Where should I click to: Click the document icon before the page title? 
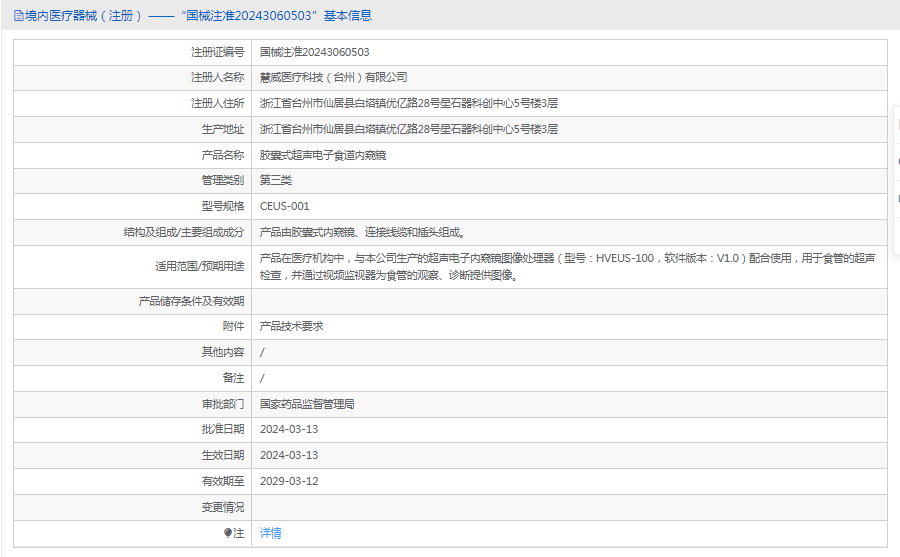[19, 16]
